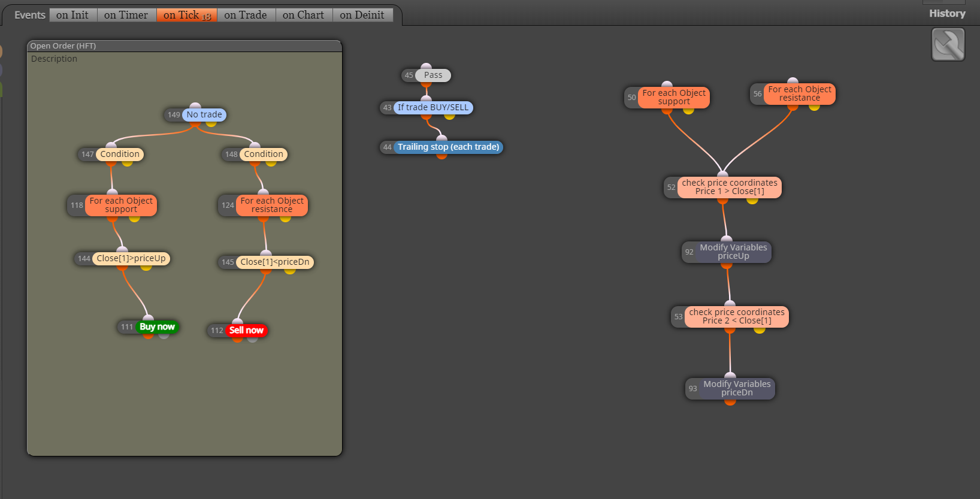980x499 pixels.
Task: Click the ID number 52 badge
Action: click(x=671, y=187)
